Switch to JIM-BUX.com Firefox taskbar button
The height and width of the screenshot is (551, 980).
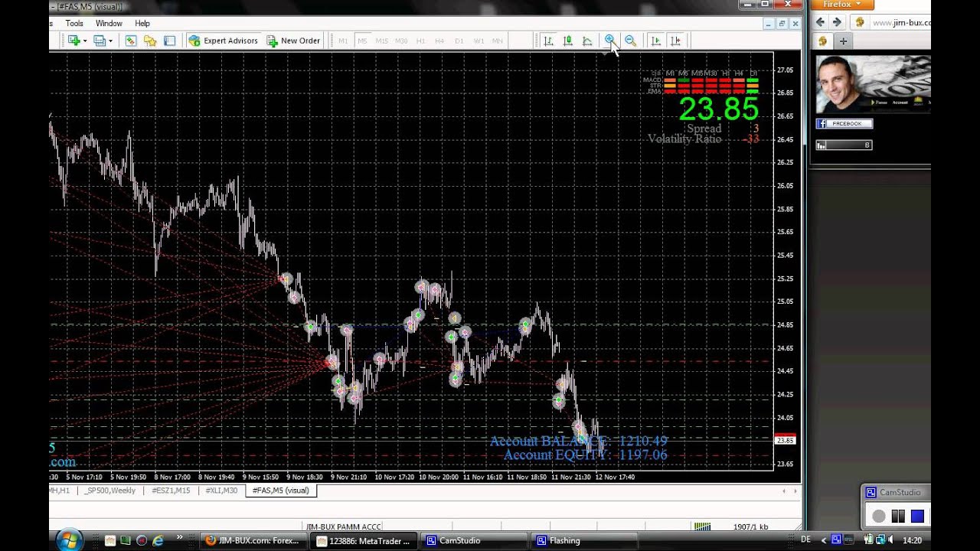[x=253, y=540]
